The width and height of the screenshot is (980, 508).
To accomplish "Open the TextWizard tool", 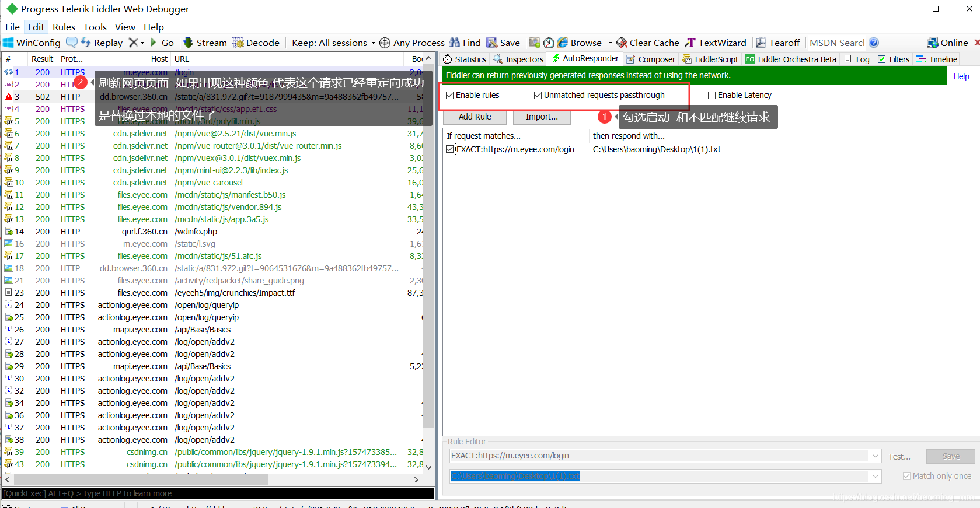I will click(x=716, y=43).
